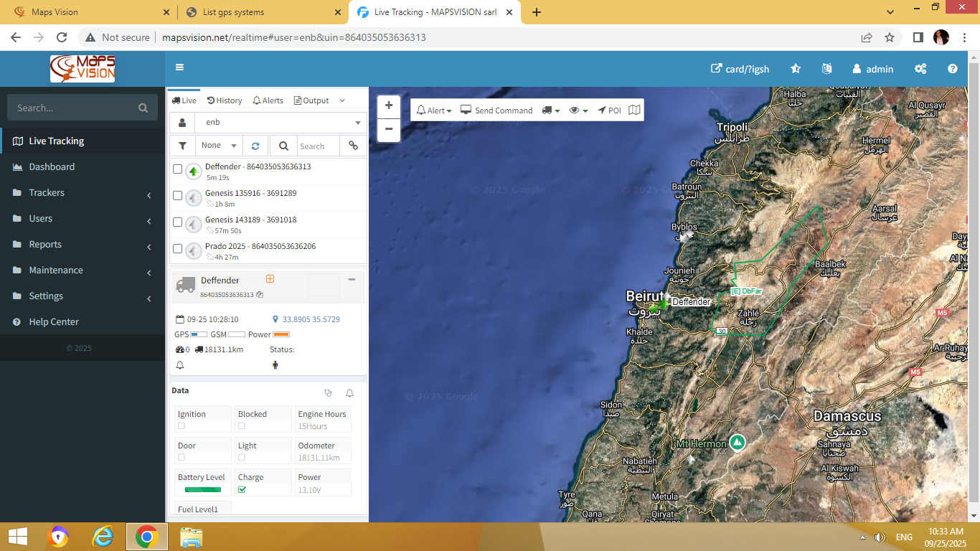Click the 33.8905 35.5729 coordinates link
Screen dimensions: 980x551
(x=311, y=319)
